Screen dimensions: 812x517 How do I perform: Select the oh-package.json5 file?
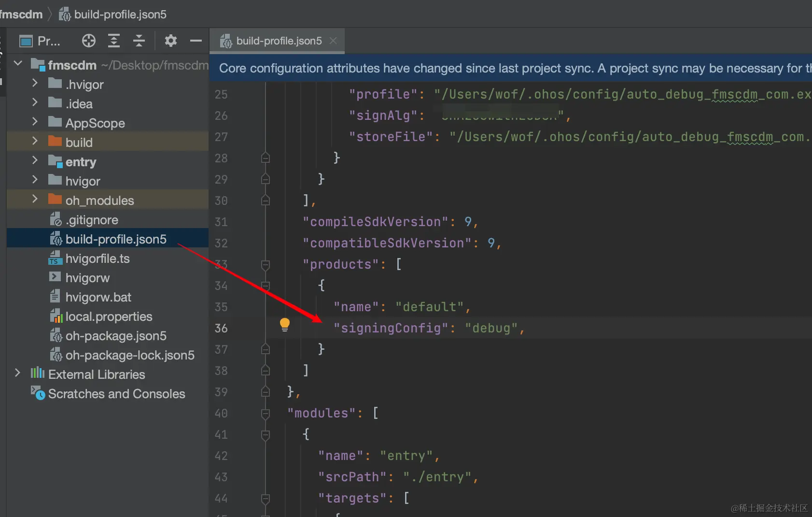[116, 336]
